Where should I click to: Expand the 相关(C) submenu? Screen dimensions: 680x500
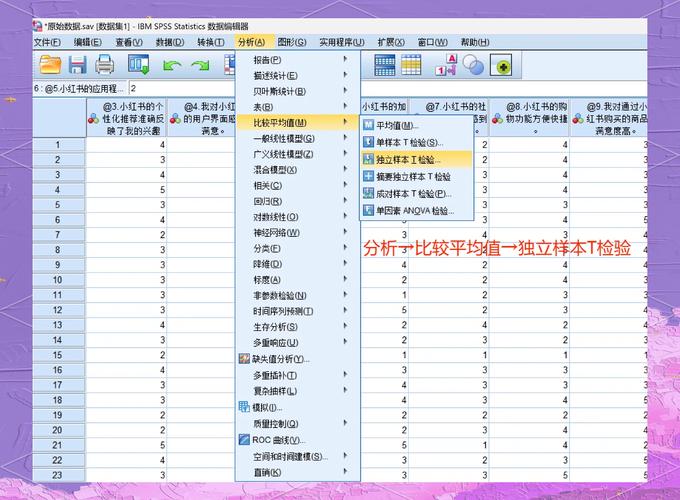298,186
